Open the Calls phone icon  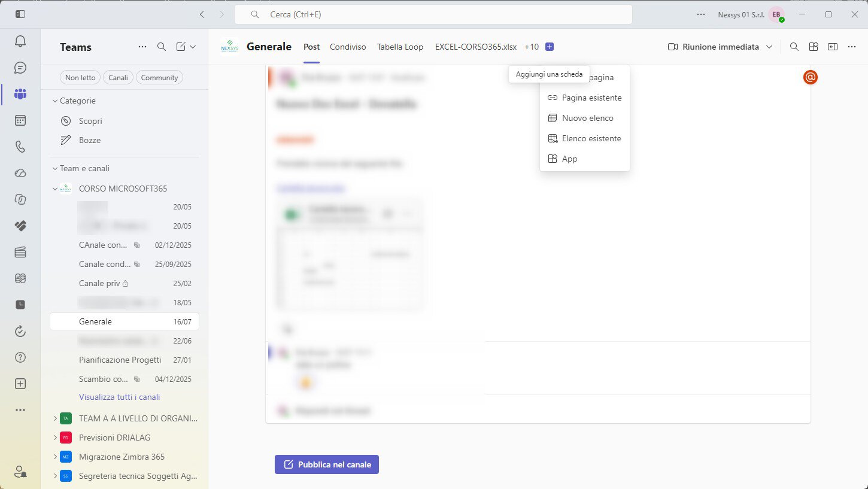20,147
